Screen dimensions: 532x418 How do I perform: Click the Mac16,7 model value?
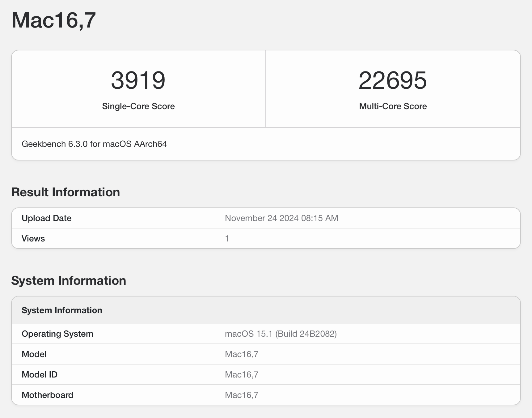(x=242, y=354)
